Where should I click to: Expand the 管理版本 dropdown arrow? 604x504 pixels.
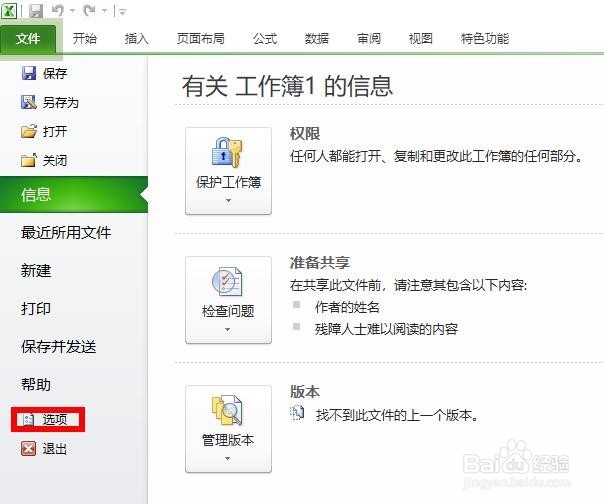(x=228, y=458)
